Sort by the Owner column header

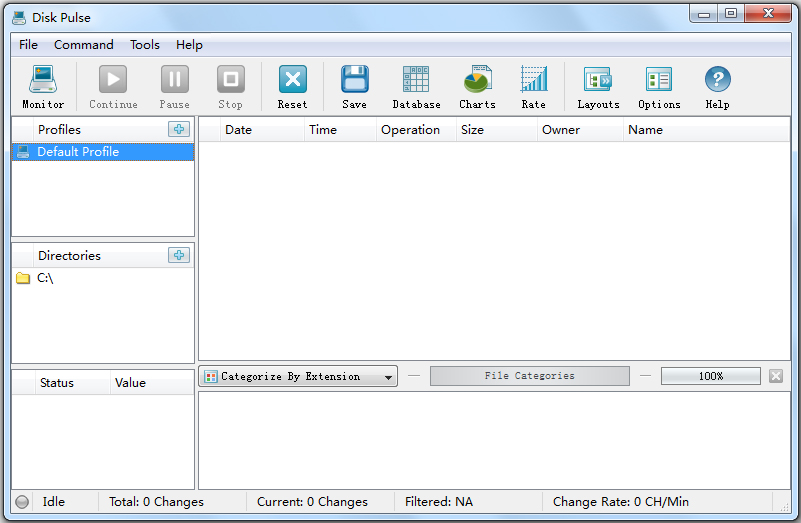(x=580, y=130)
